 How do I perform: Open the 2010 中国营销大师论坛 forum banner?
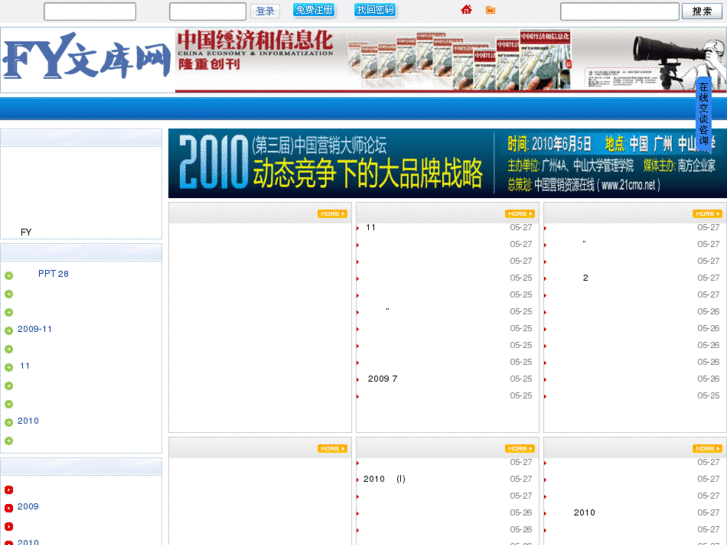pyautogui.click(x=447, y=163)
